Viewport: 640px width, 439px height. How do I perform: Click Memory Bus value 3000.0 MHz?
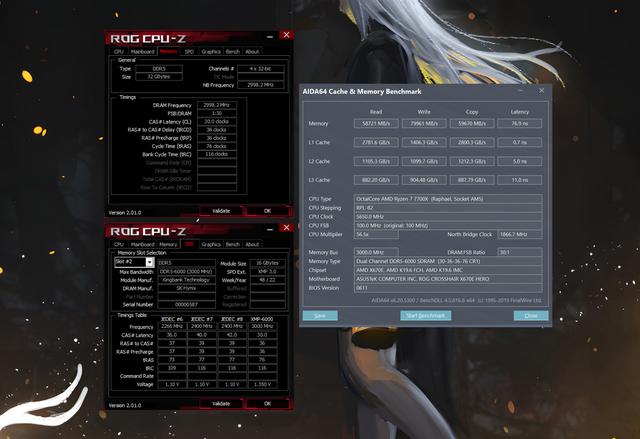tap(376, 252)
